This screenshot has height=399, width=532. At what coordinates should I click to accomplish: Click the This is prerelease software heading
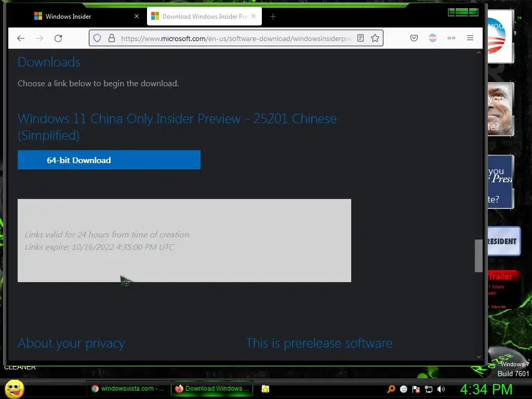[319, 343]
